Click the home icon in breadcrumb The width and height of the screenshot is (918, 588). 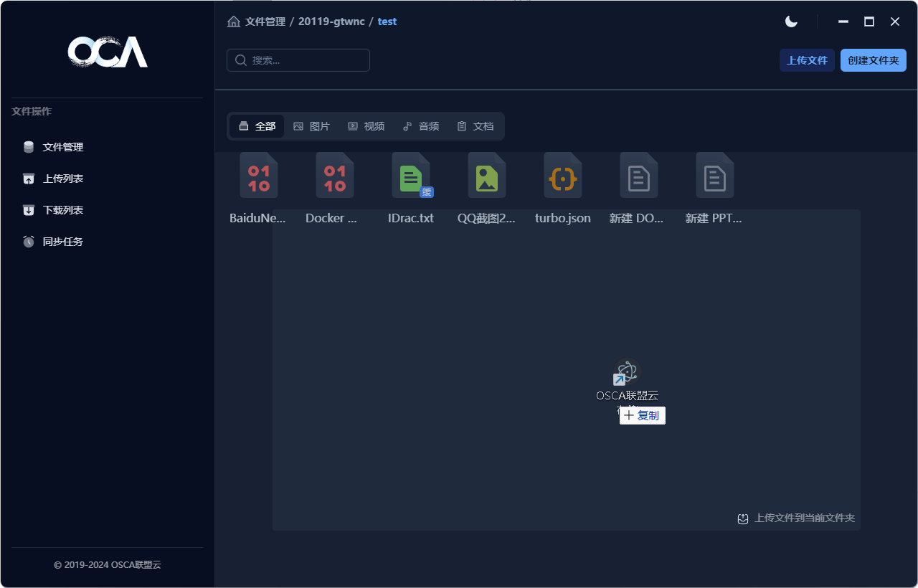234,22
